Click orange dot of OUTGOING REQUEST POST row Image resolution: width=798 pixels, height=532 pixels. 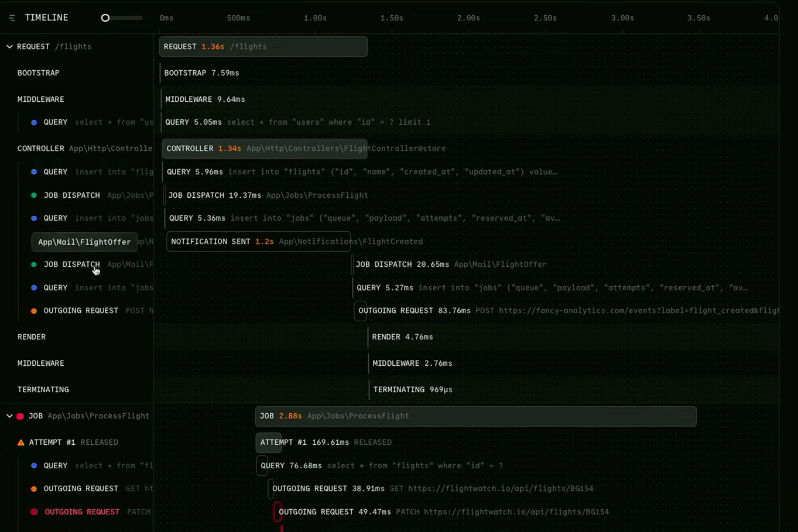pyautogui.click(x=34, y=311)
